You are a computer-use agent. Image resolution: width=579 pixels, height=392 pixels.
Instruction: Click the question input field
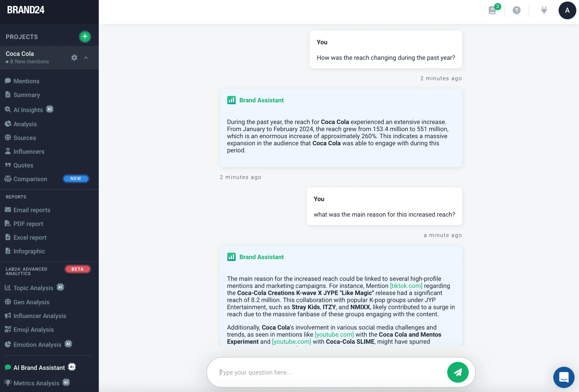(331, 372)
